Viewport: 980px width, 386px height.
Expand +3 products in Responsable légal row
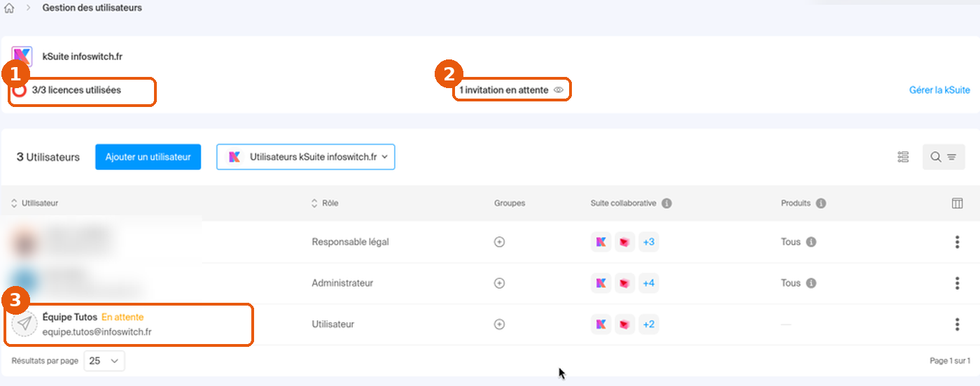pyautogui.click(x=649, y=242)
